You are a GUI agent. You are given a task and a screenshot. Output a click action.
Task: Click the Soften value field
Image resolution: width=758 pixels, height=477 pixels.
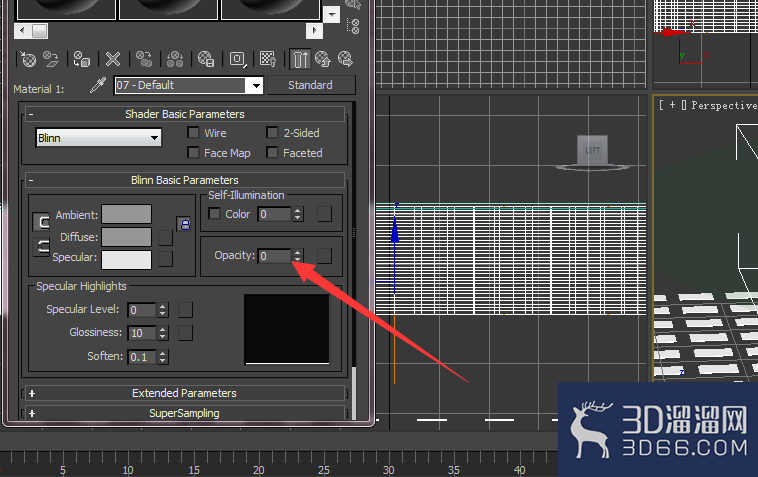tap(142, 357)
